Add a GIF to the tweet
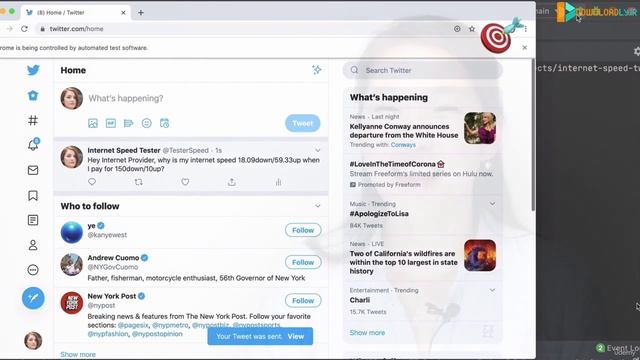This screenshot has height=360, width=640. [111, 123]
